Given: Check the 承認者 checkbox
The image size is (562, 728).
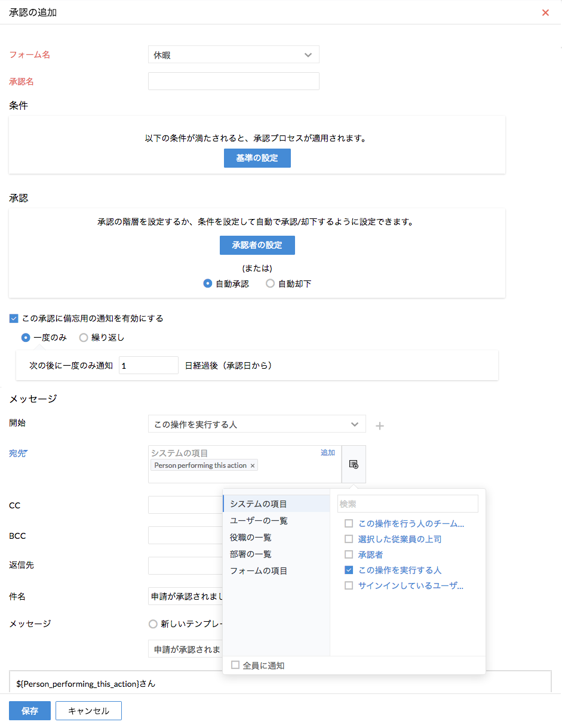Looking at the screenshot, I should tap(349, 555).
